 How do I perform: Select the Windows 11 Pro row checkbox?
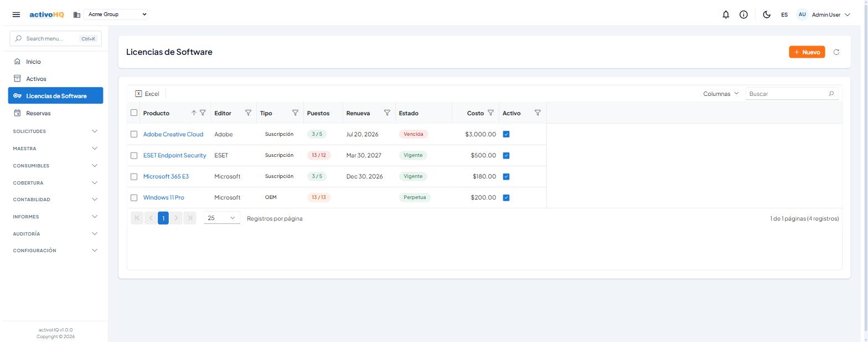134,197
